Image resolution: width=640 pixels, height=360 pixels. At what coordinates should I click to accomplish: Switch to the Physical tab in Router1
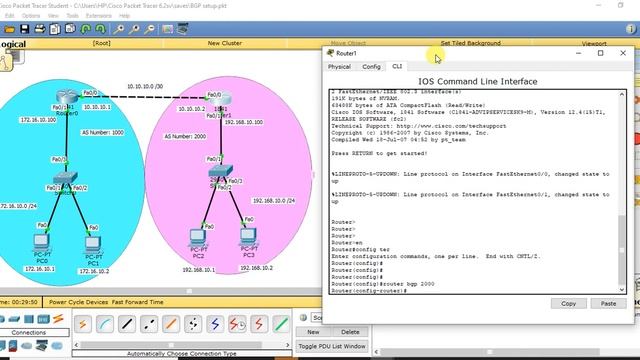(339, 67)
